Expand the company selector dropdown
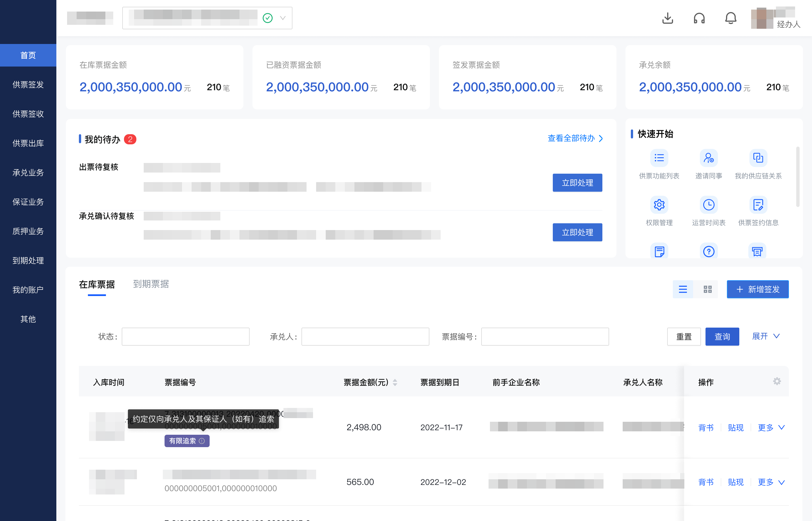The height and width of the screenshot is (521, 812). pos(283,18)
